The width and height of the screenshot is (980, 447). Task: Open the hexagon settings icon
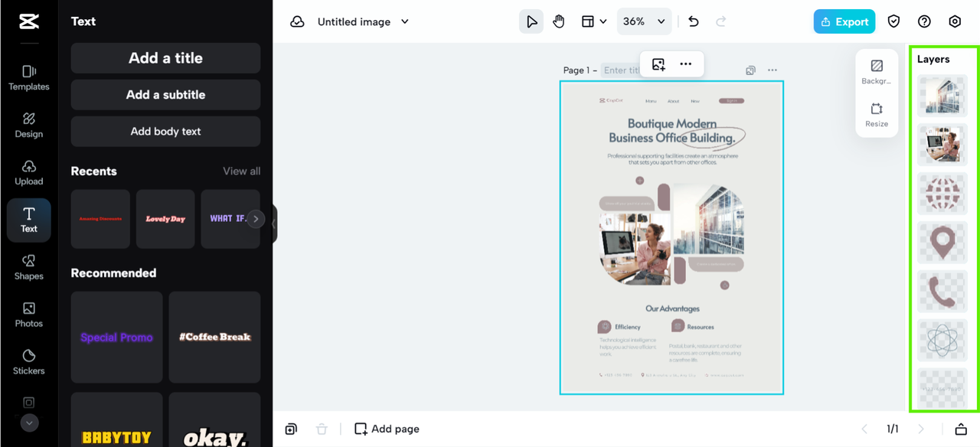(955, 21)
